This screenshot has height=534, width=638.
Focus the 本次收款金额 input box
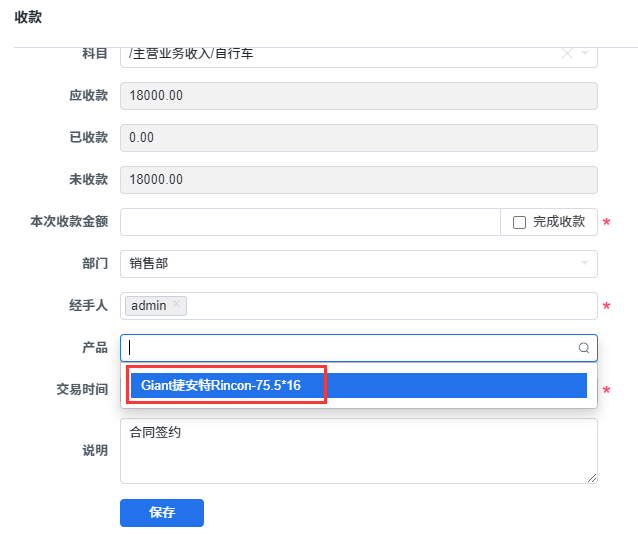pos(310,222)
